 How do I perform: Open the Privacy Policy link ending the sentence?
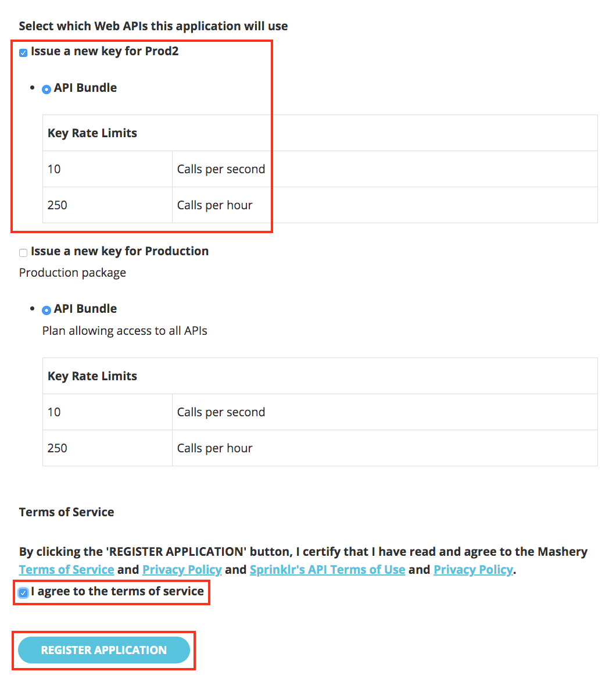click(473, 570)
